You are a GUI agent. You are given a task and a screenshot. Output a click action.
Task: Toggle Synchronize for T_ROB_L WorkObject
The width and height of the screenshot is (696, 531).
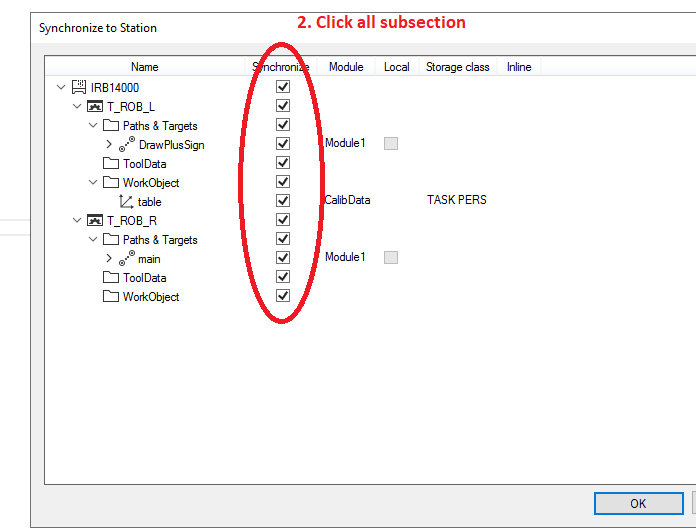[x=283, y=181]
